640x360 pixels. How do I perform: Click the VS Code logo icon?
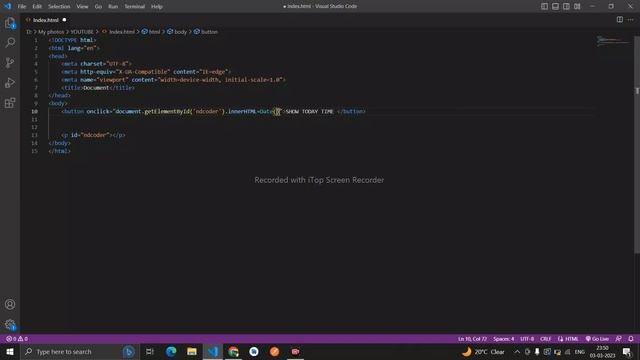click(x=8, y=6)
